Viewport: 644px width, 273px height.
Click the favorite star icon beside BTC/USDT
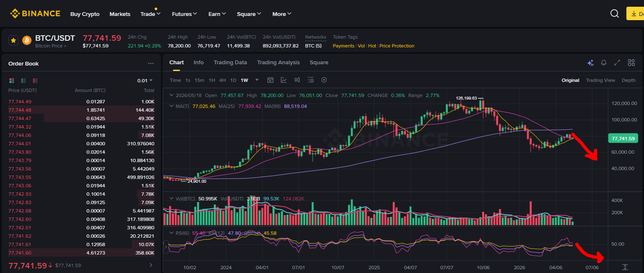tap(13, 40)
